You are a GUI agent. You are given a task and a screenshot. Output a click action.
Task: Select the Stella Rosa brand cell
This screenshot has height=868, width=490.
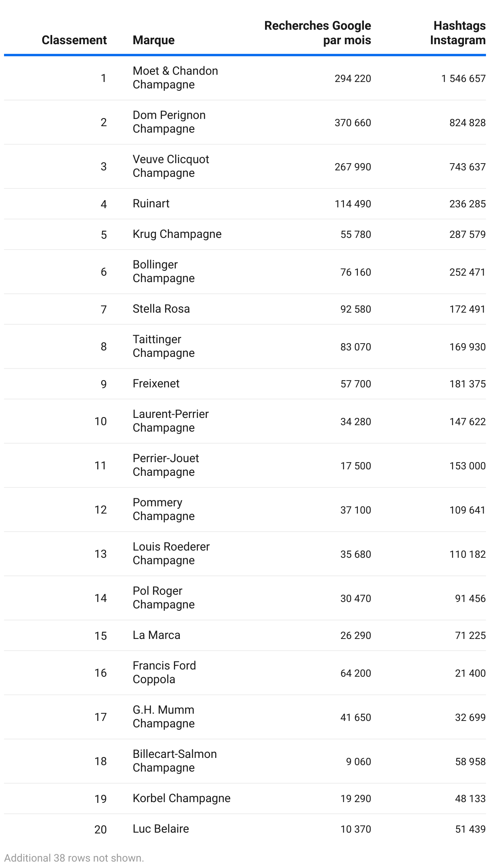click(x=161, y=309)
